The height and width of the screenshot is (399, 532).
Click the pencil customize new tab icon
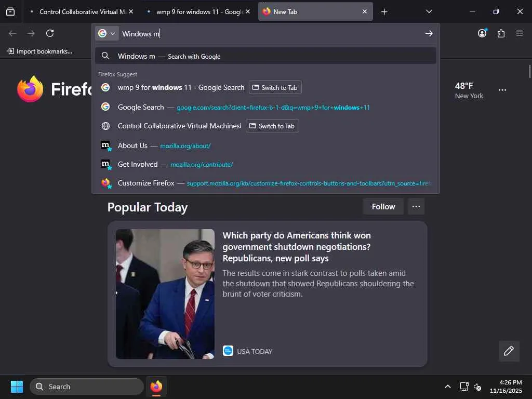pos(509,351)
